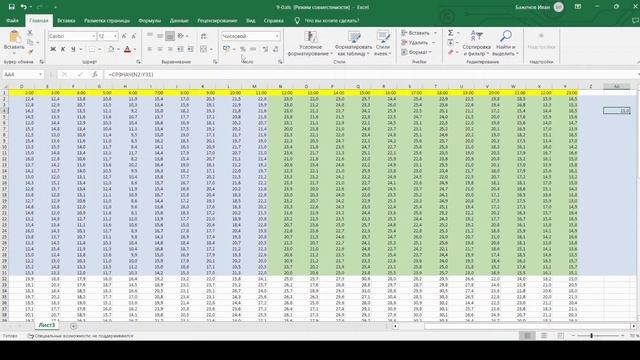Open the font size 12 dropdown
The width and height of the screenshot is (640, 360).
tap(115, 36)
